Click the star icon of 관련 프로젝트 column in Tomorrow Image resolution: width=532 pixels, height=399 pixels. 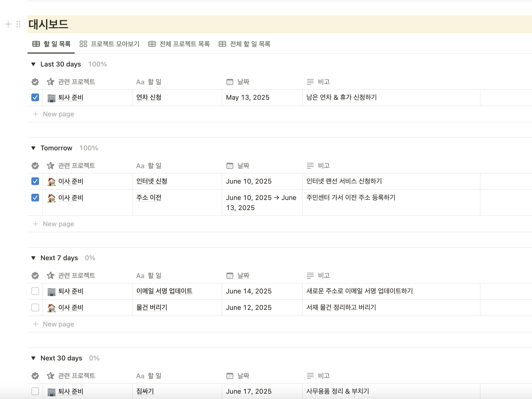click(x=50, y=166)
